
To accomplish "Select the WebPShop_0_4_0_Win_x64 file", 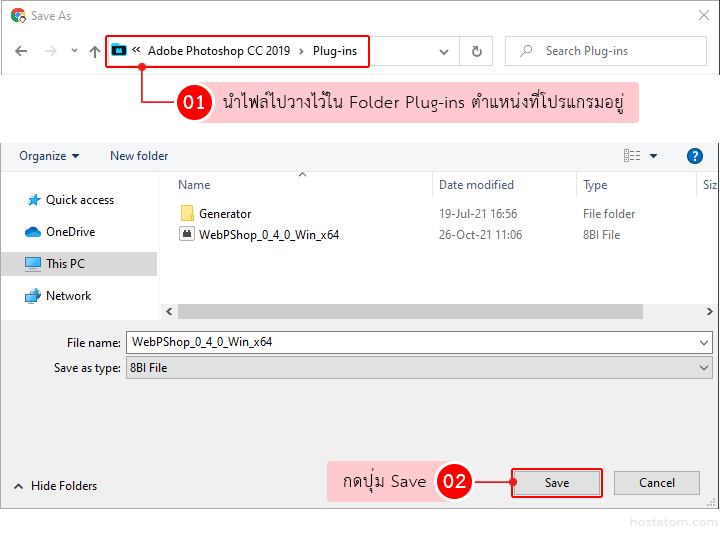I will 268,235.
